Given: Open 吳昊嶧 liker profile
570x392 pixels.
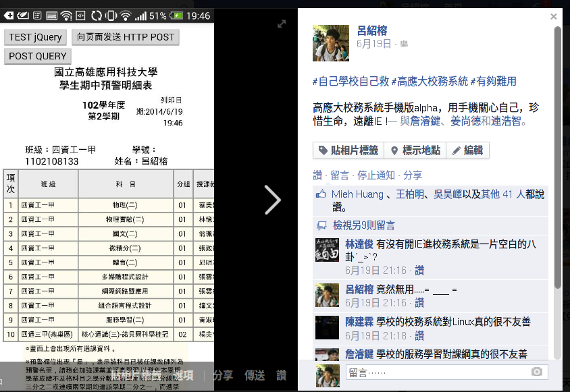Looking at the screenshot, I should pos(448,194).
